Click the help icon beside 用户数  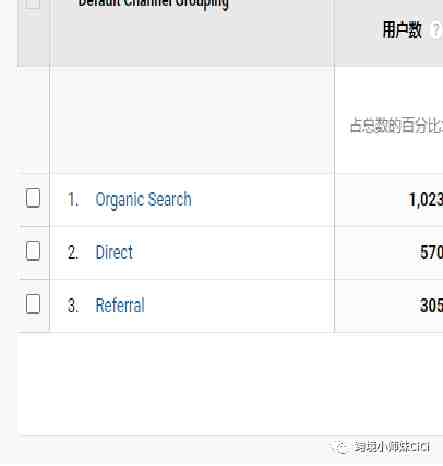click(x=436, y=30)
